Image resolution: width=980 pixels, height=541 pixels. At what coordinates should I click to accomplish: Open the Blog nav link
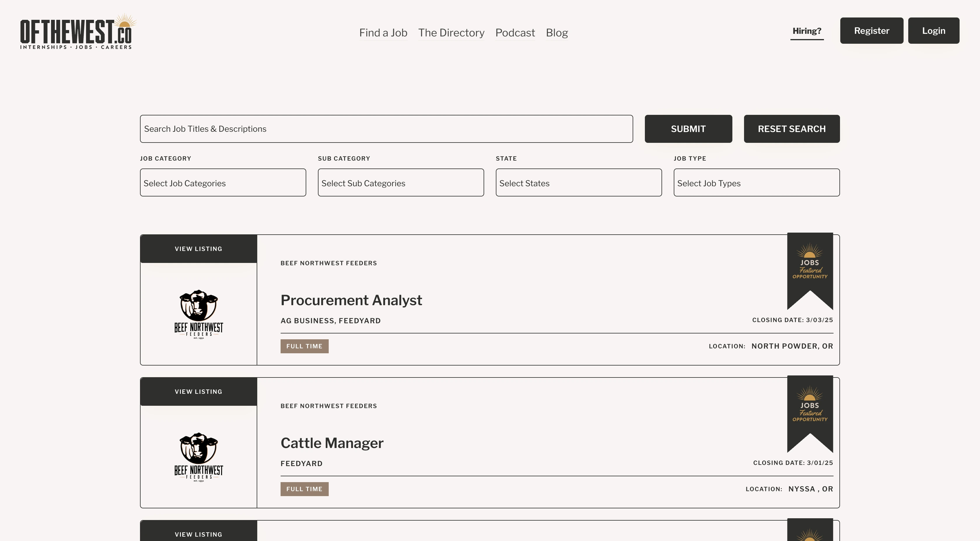[x=556, y=33]
